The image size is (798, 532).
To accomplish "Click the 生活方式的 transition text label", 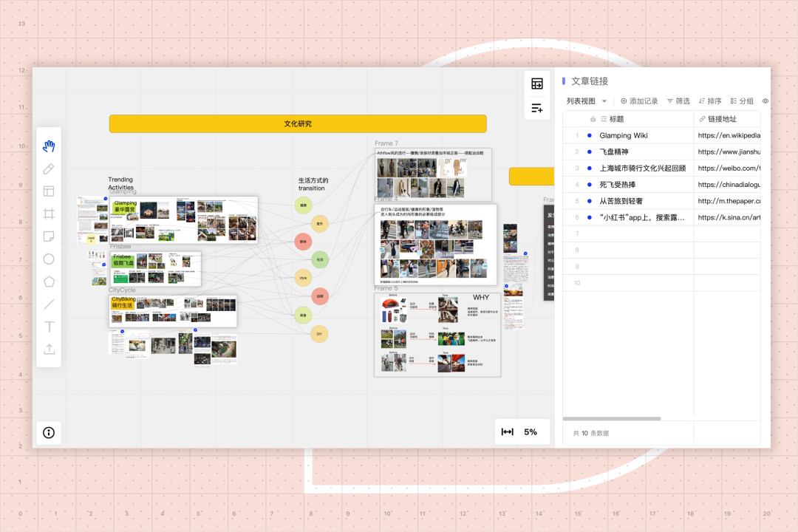I will pos(313,184).
